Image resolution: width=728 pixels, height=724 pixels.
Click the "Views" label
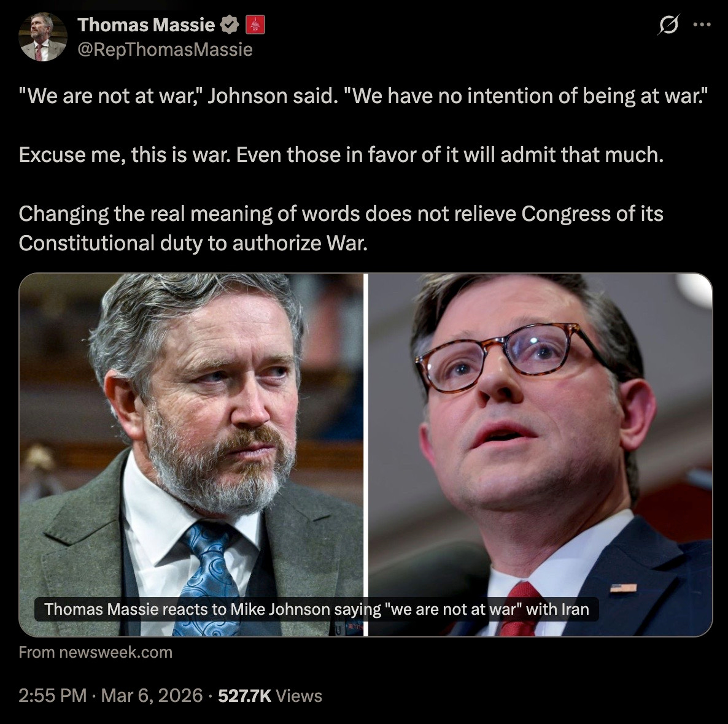tap(298, 696)
